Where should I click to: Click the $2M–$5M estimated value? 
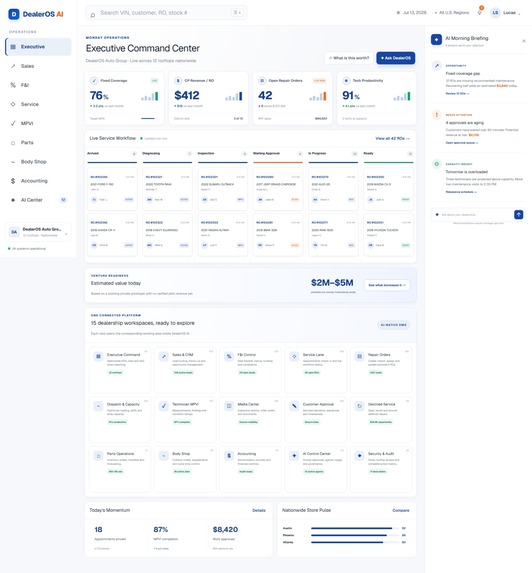[332, 282]
